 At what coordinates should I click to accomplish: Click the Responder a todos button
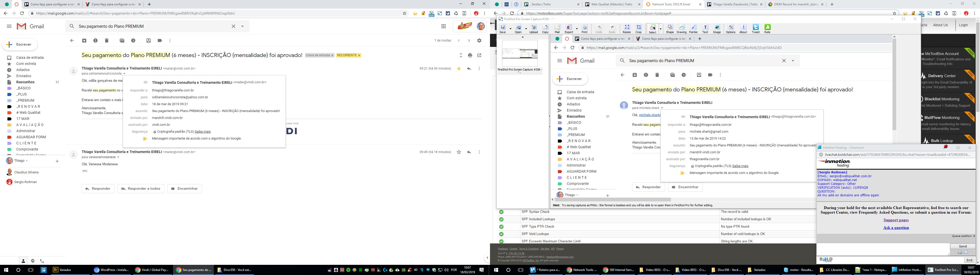tap(141, 189)
